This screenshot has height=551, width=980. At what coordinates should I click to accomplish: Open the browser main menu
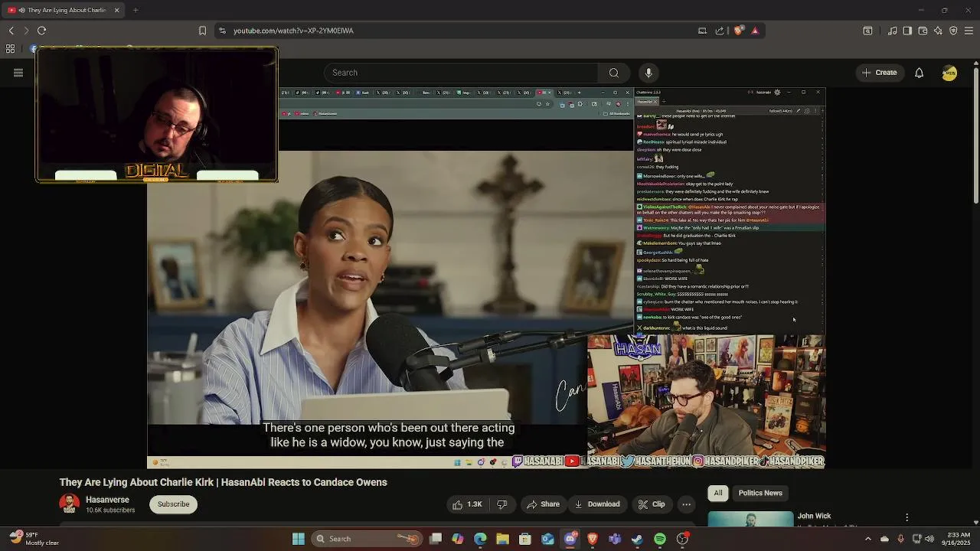point(969,31)
